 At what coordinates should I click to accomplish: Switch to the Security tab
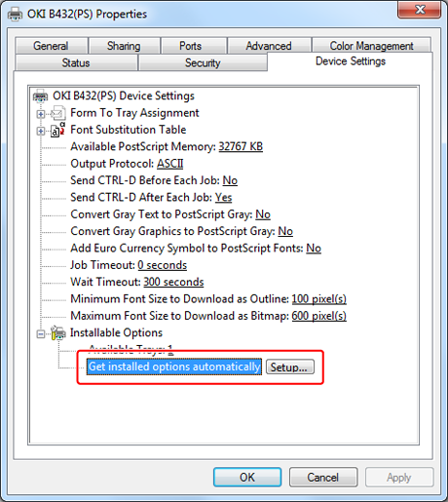(203, 62)
